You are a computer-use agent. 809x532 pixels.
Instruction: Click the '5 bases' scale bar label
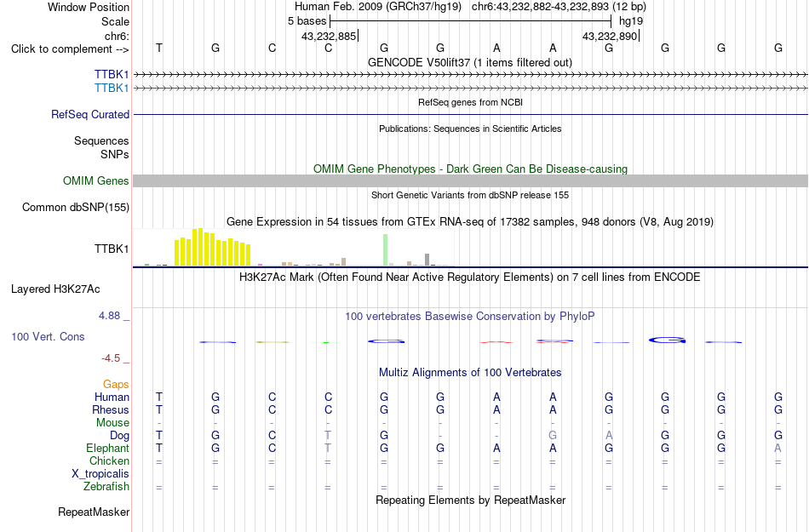tap(307, 21)
